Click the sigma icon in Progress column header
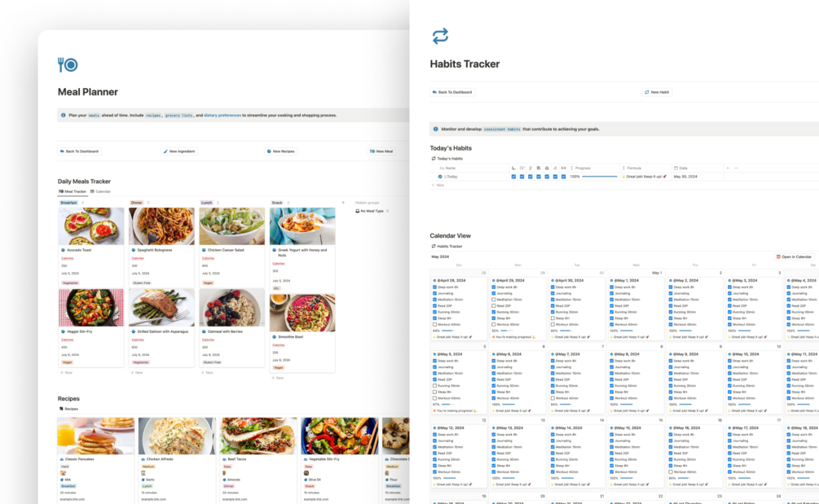The height and width of the screenshot is (504, 819). pos(572,168)
